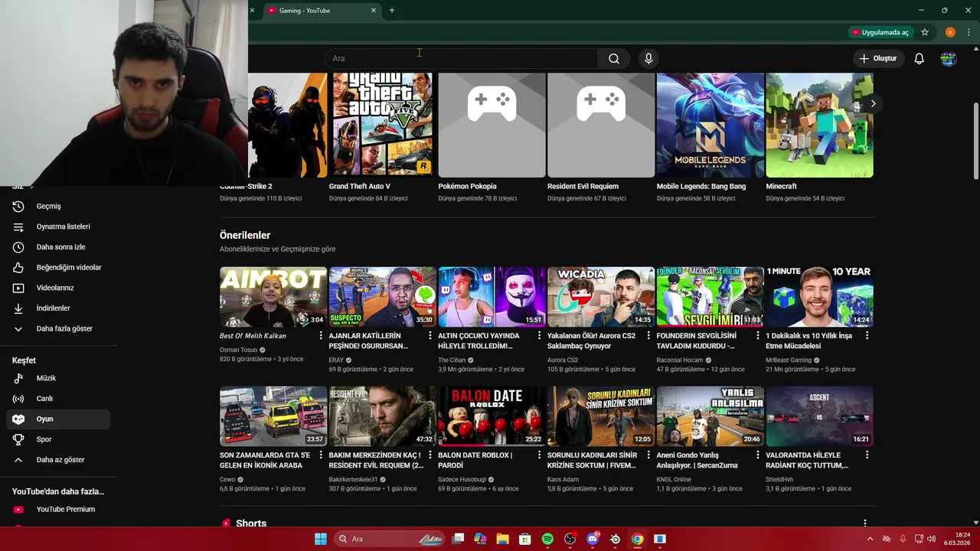Open Bakirkertenkele31 channel link
Image resolution: width=980 pixels, height=551 pixels.
click(353, 480)
